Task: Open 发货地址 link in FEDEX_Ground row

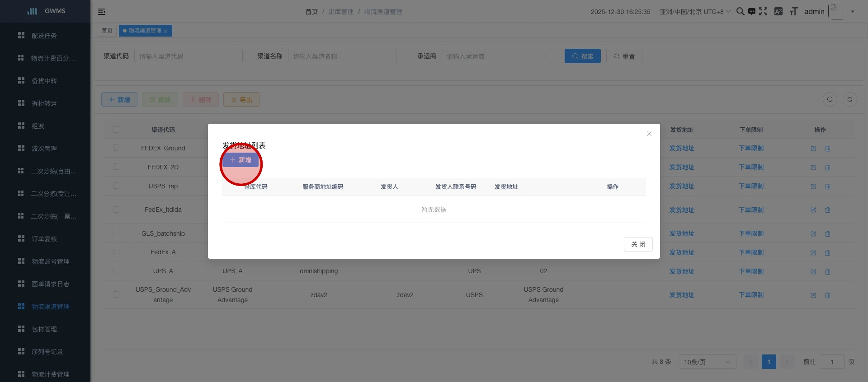Action: pos(682,148)
